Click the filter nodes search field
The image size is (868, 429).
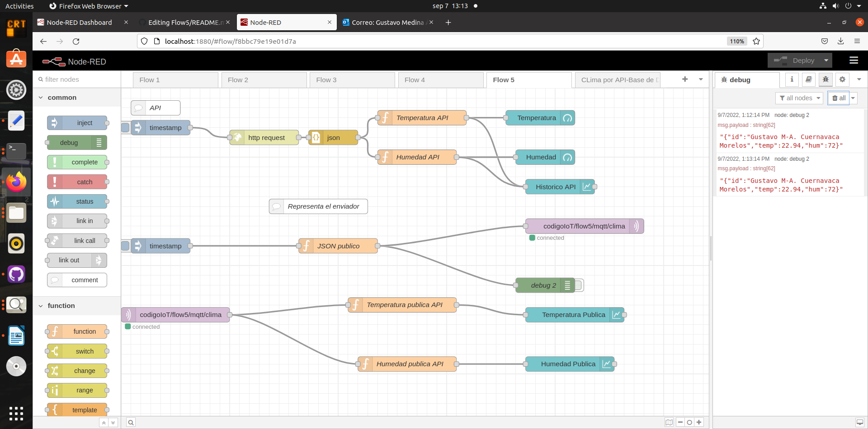click(x=77, y=79)
